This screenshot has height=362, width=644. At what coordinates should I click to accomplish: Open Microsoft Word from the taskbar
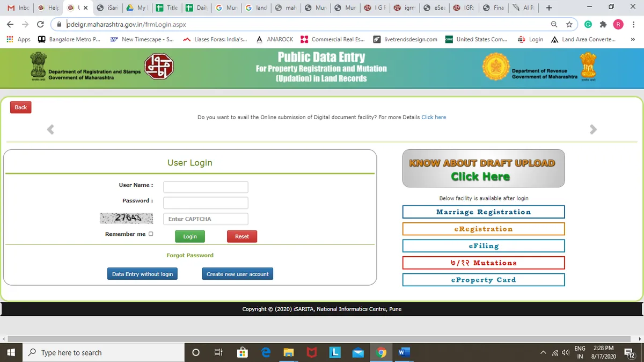click(404, 352)
